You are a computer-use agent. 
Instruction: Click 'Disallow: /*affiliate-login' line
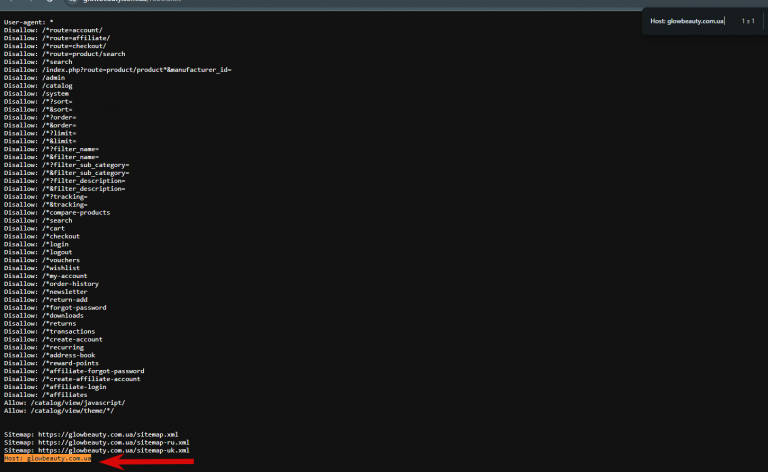(x=55, y=387)
